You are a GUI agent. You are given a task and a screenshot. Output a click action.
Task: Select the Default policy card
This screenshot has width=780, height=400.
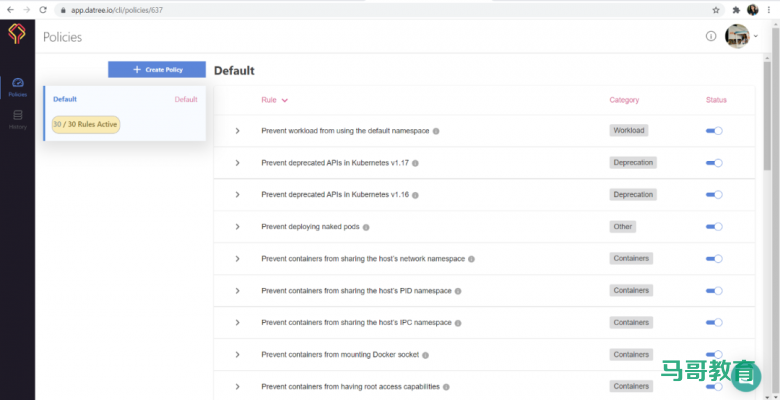pos(125,113)
